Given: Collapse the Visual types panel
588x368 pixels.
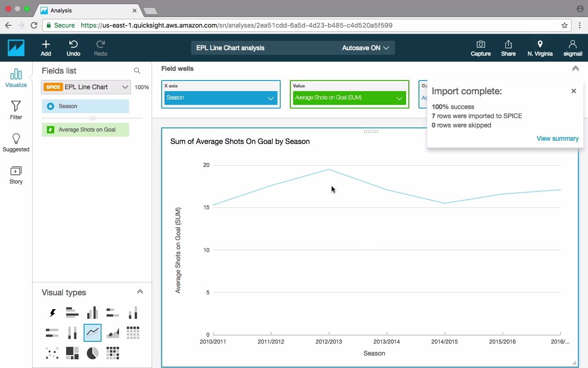Looking at the screenshot, I should [140, 292].
